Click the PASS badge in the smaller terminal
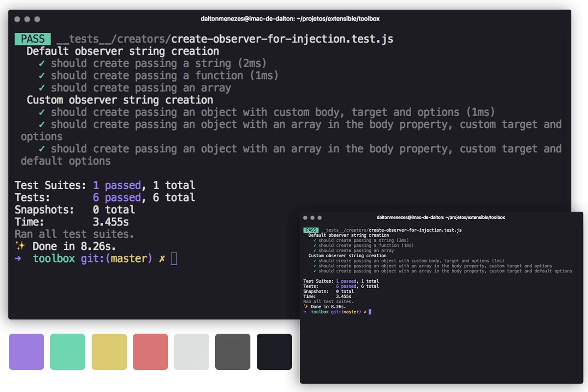Viewport: 588px width, 392px height. (310, 229)
